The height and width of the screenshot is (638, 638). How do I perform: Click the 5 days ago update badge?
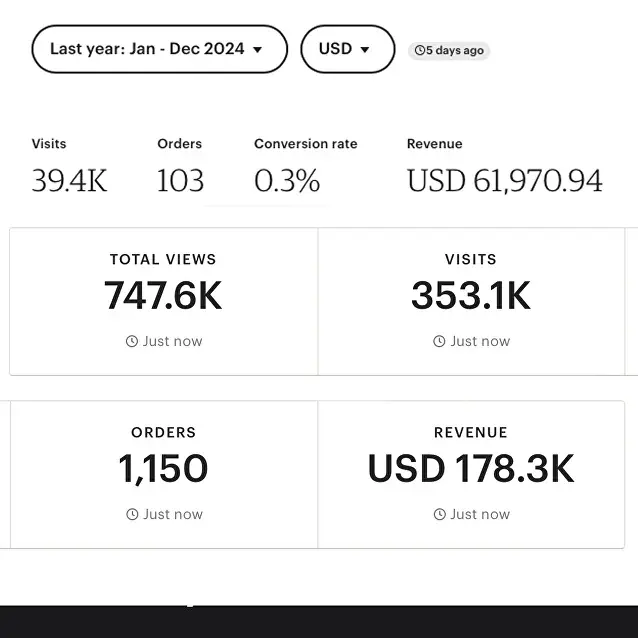tap(449, 51)
